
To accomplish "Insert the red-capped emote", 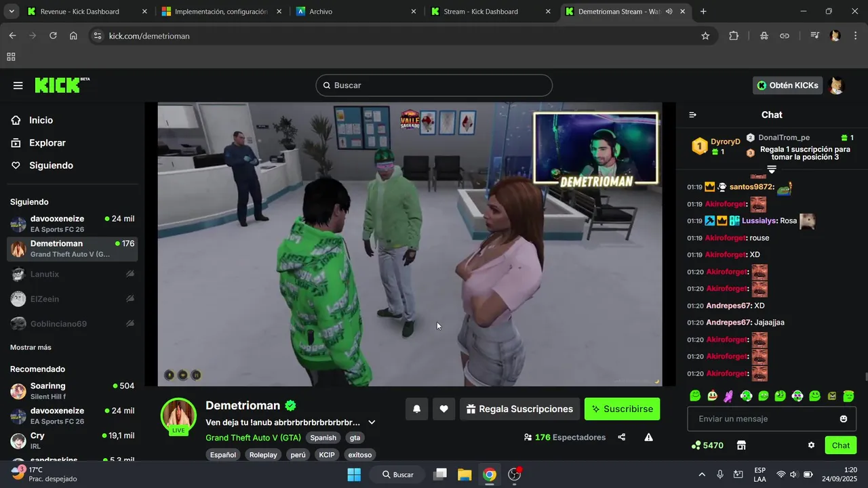I will tap(712, 396).
